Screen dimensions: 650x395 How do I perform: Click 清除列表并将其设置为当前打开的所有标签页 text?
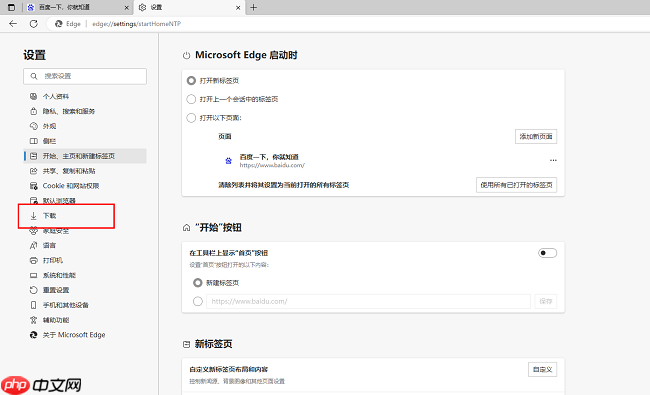[x=284, y=185]
